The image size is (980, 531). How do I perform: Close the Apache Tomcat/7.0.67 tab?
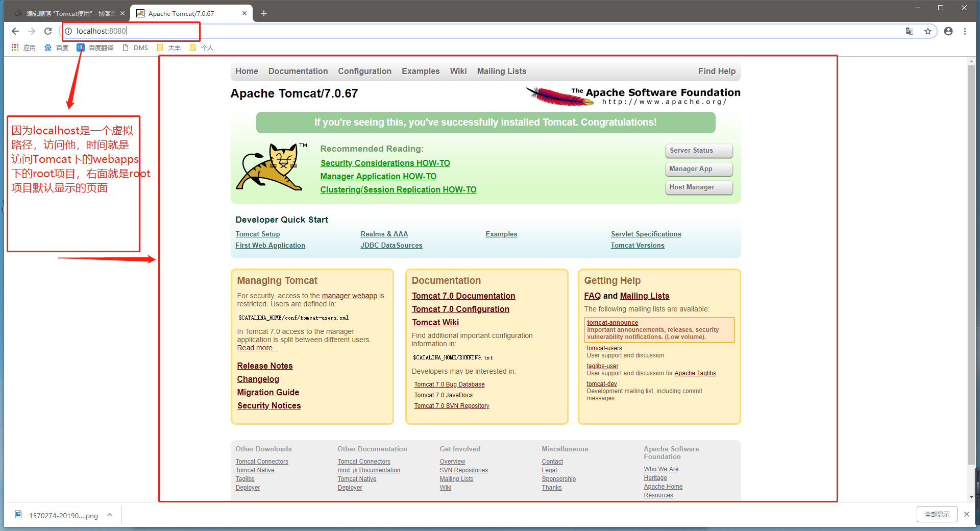tap(244, 13)
